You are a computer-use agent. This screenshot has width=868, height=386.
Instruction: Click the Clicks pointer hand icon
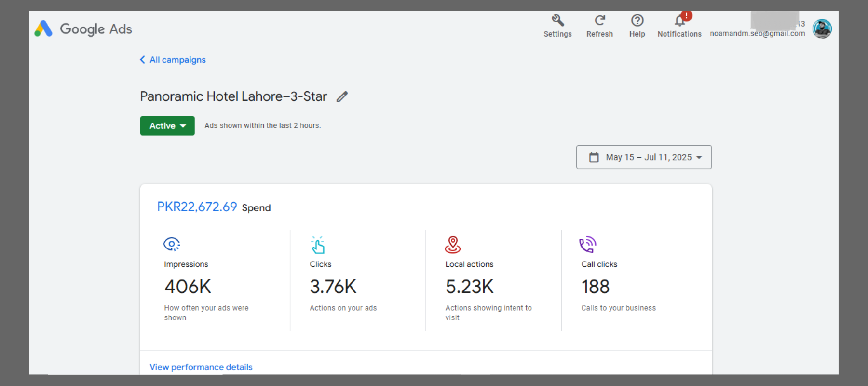click(x=318, y=245)
